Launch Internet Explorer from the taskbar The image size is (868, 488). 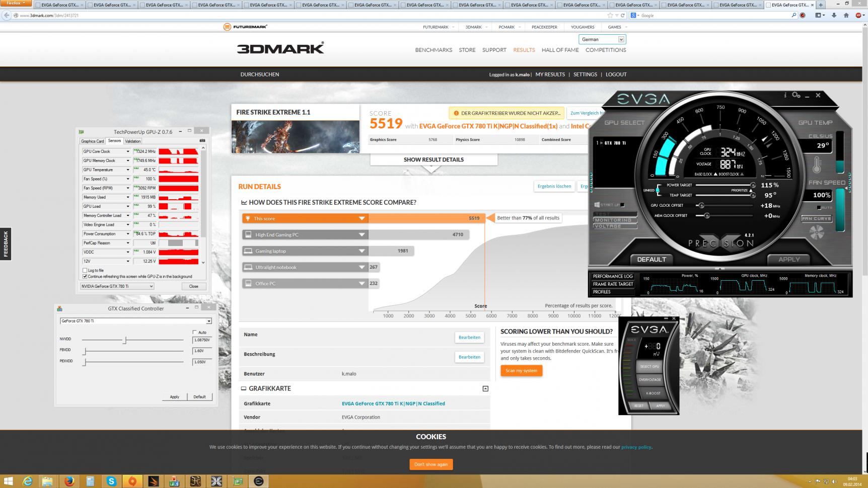click(28, 481)
